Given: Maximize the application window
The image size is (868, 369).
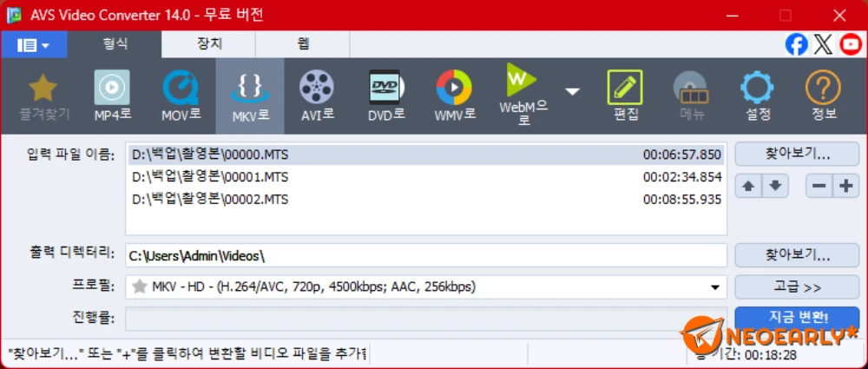Looking at the screenshot, I should (x=786, y=16).
